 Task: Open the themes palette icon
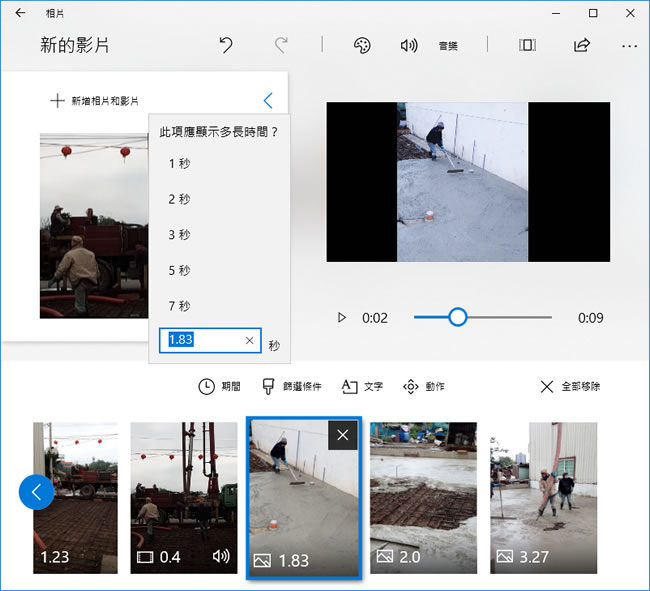362,45
